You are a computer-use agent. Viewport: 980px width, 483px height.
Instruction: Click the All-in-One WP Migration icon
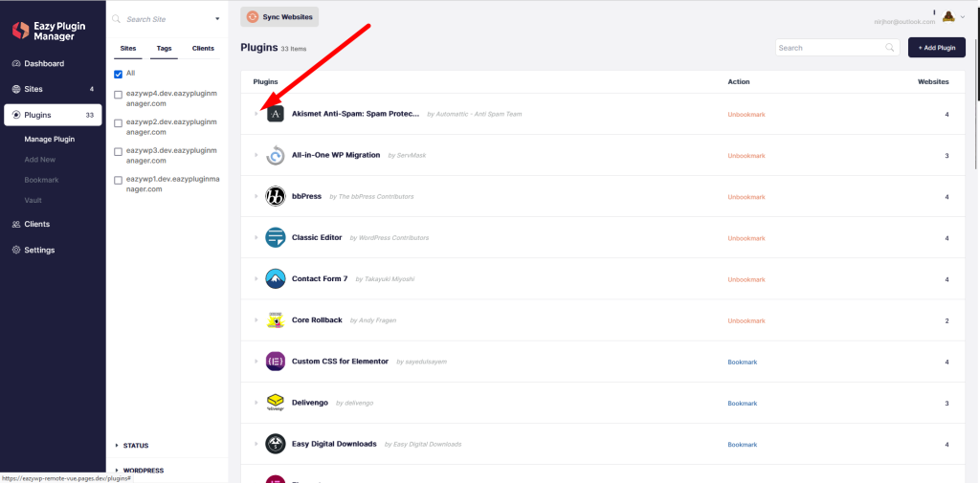[x=276, y=155]
